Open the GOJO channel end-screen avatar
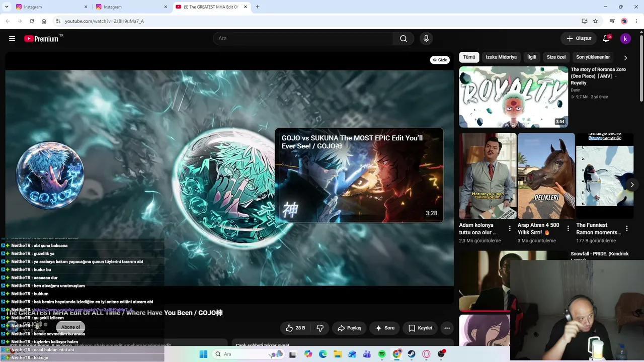Viewport: 644px width, 362px height. [50, 175]
